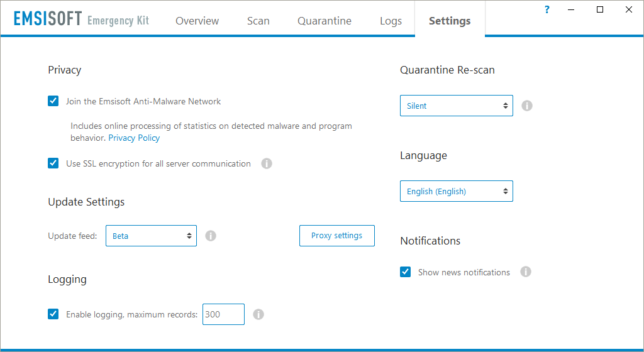
Task: Click info icon next to maximum records field
Action: (258, 314)
